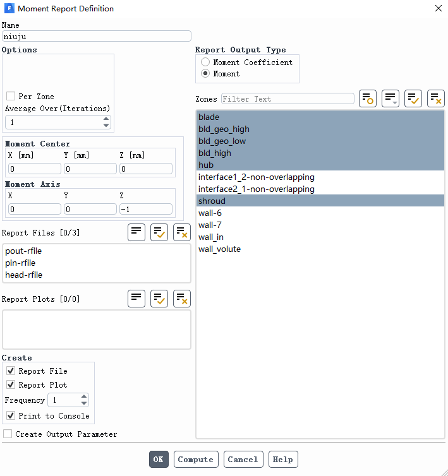Viewport: 448px width, 476px height.
Task: Check Create Output Parameter option
Action: point(8,434)
